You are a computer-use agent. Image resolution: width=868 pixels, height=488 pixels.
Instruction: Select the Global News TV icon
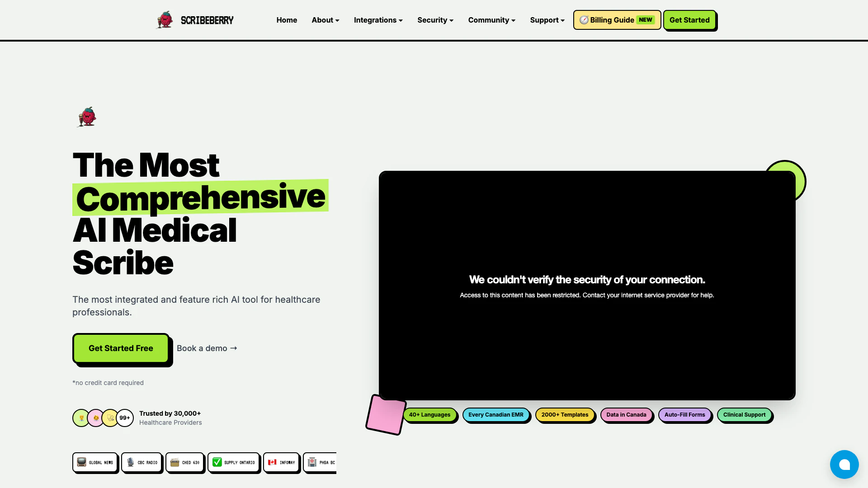(x=81, y=462)
